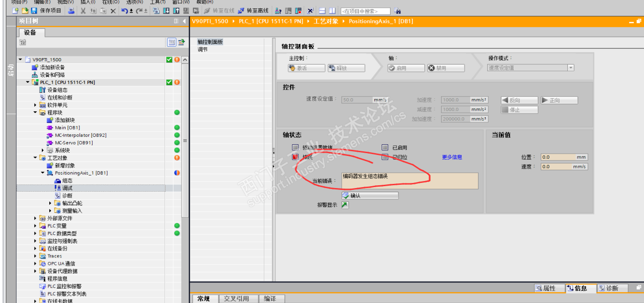Click the 启用 axis button
Image resolution: width=644 pixels, height=303 pixels.
[406, 68]
